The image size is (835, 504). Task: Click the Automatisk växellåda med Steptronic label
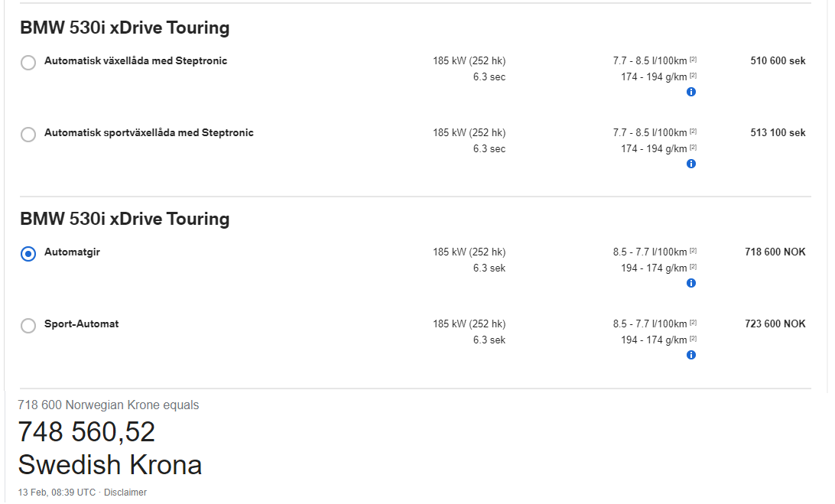pos(136,60)
